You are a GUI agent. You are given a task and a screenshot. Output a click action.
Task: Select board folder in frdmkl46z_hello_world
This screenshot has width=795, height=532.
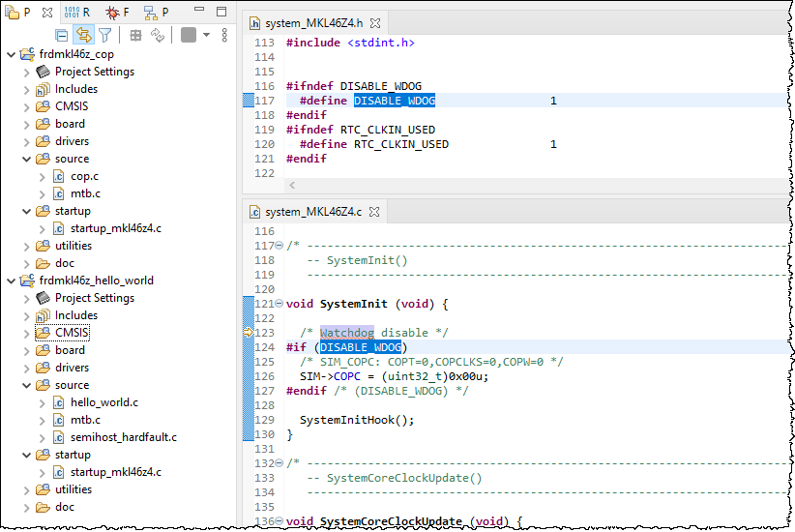[70, 350]
